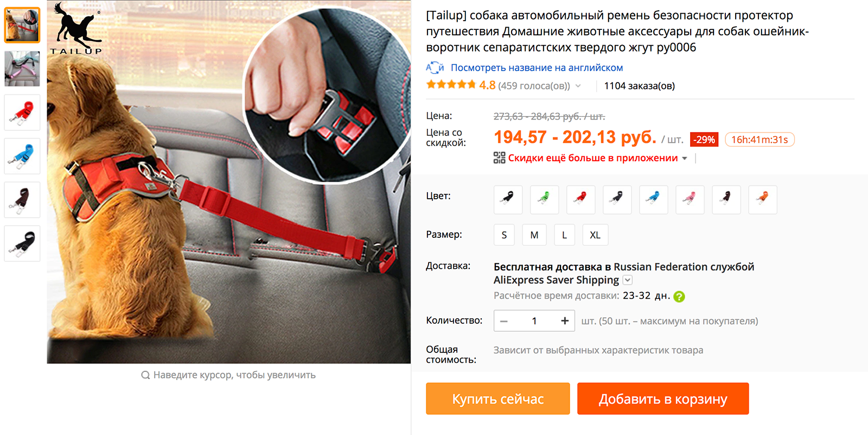Image resolution: width=868 pixels, height=435 pixels.
Task: Click the translate icon beside English title link
Action: (435, 68)
